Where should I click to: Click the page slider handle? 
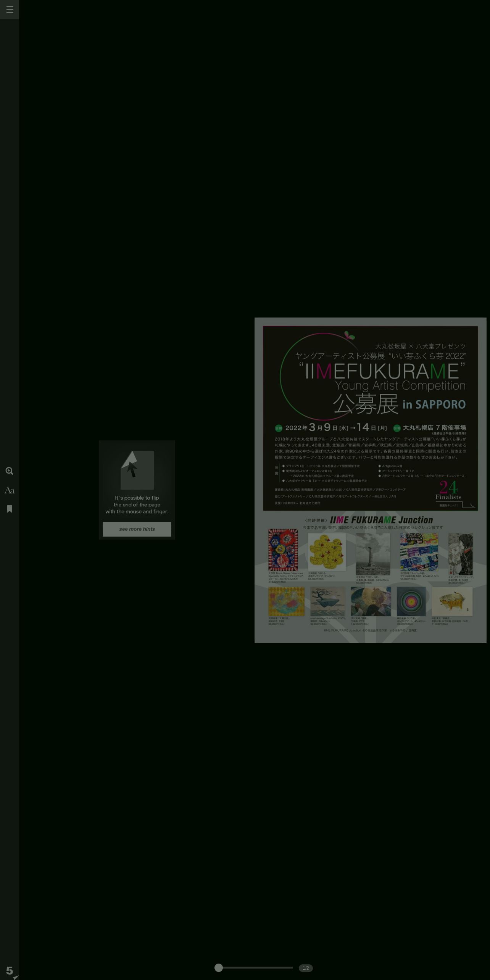218,967
